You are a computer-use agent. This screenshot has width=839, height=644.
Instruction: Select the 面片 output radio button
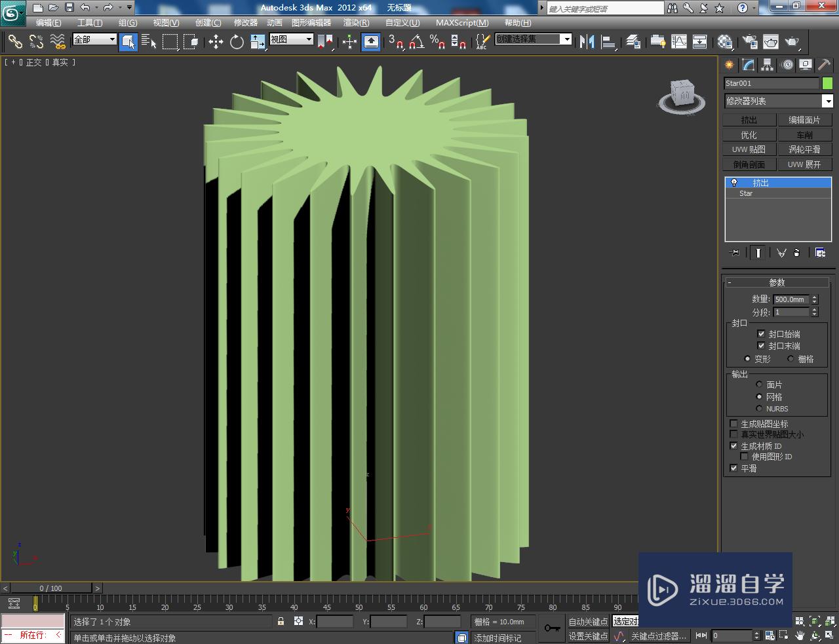click(x=759, y=384)
